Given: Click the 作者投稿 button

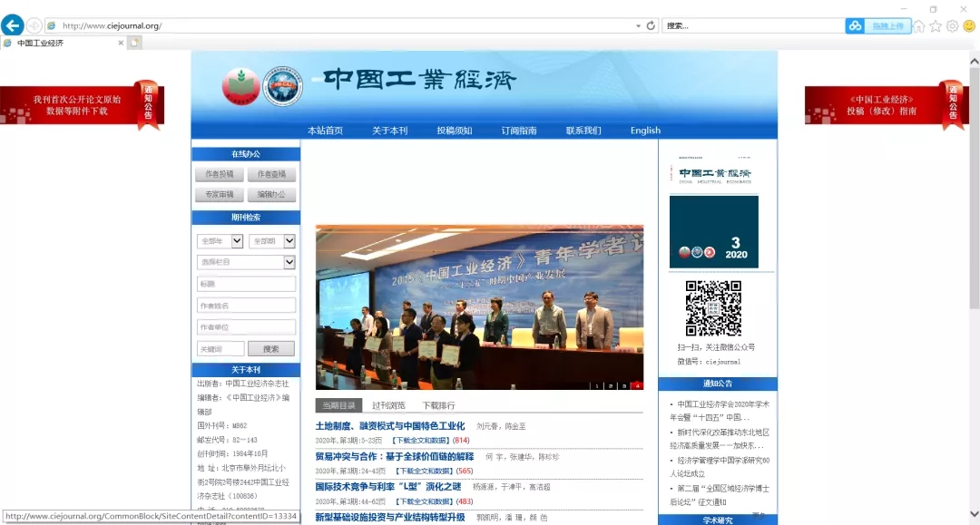Looking at the screenshot, I should click(x=220, y=174).
